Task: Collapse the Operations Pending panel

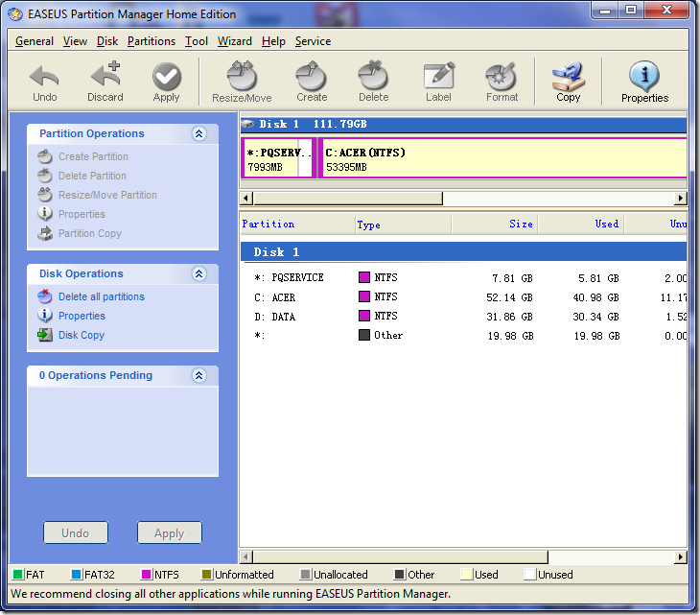Action: coord(199,375)
